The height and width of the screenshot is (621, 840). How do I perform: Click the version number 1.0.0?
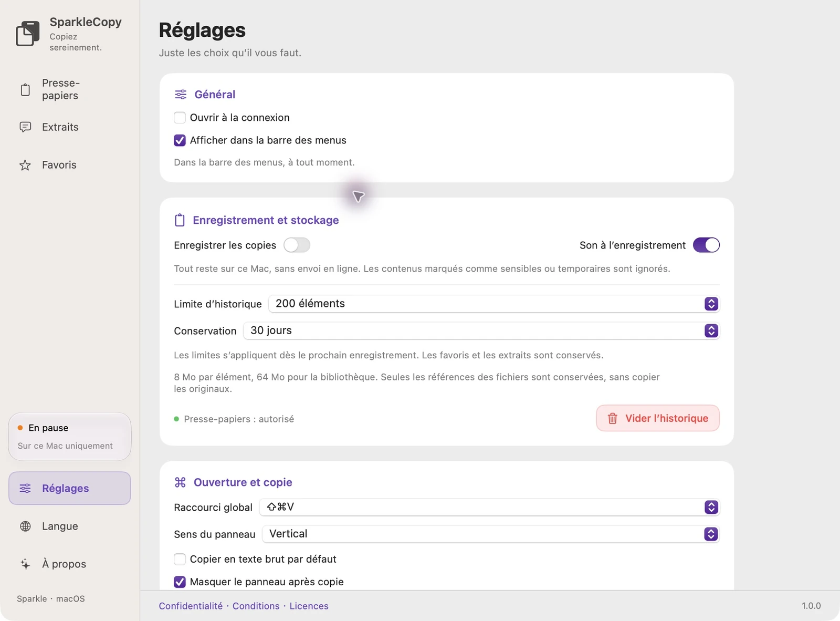[x=811, y=606]
